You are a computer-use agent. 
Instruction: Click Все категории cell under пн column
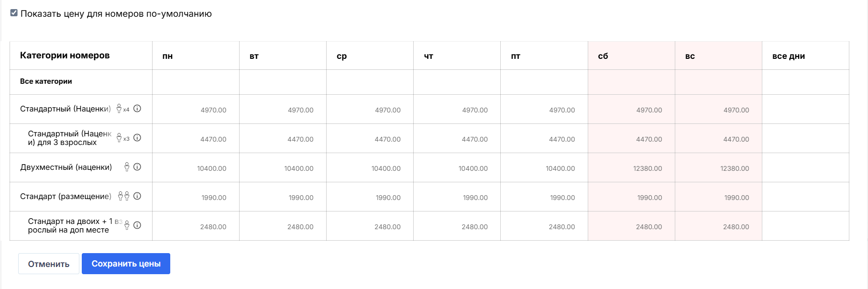[196, 82]
